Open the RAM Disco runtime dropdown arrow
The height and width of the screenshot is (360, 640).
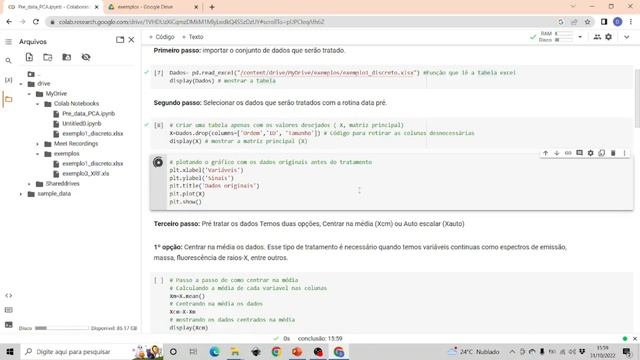point(580,37)
